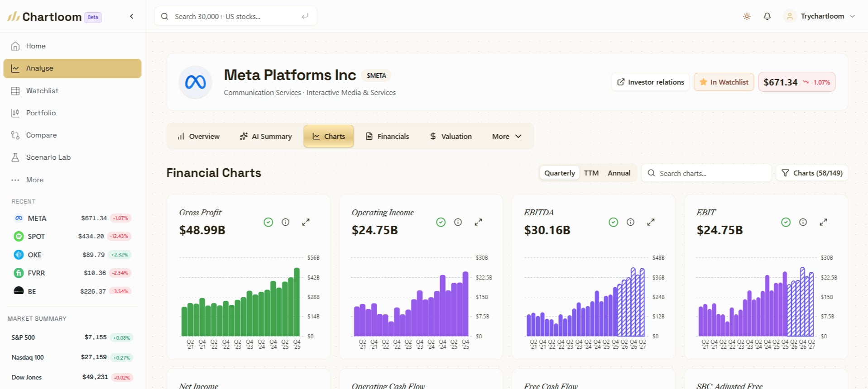
Task: Click the stock search field
Action: (235, 16)
